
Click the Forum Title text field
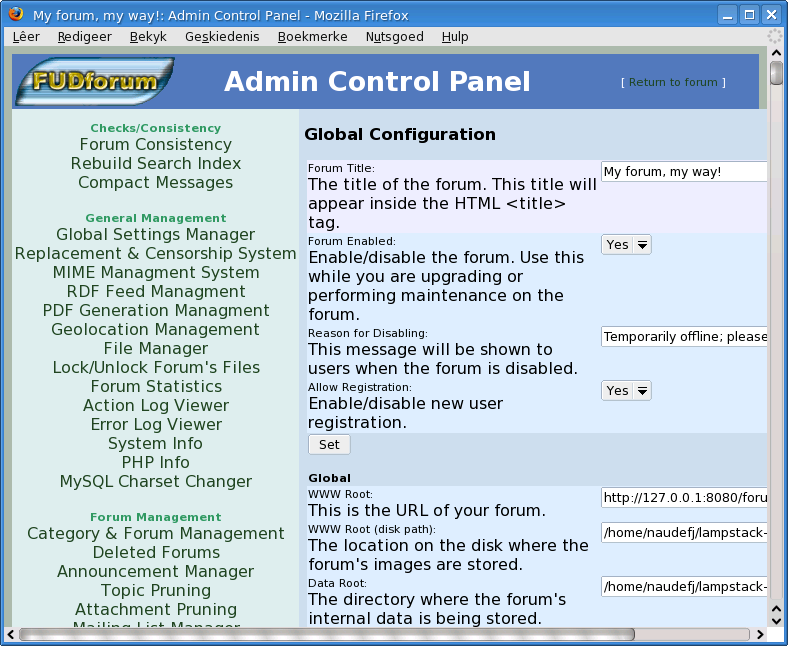[x=684, y=172]
